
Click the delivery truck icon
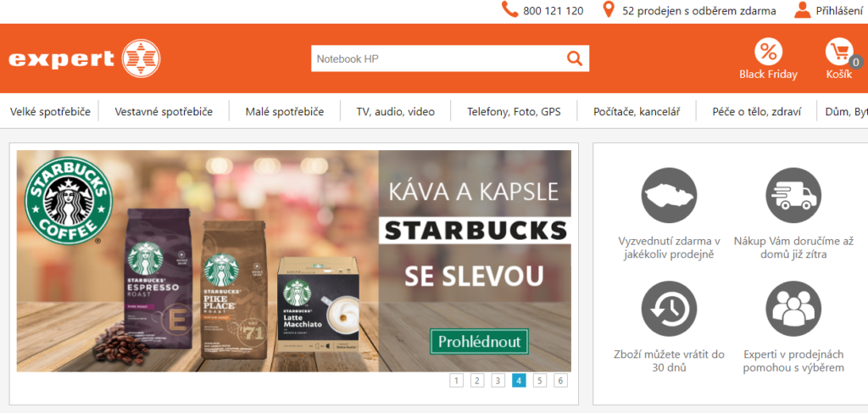point(793,194)
